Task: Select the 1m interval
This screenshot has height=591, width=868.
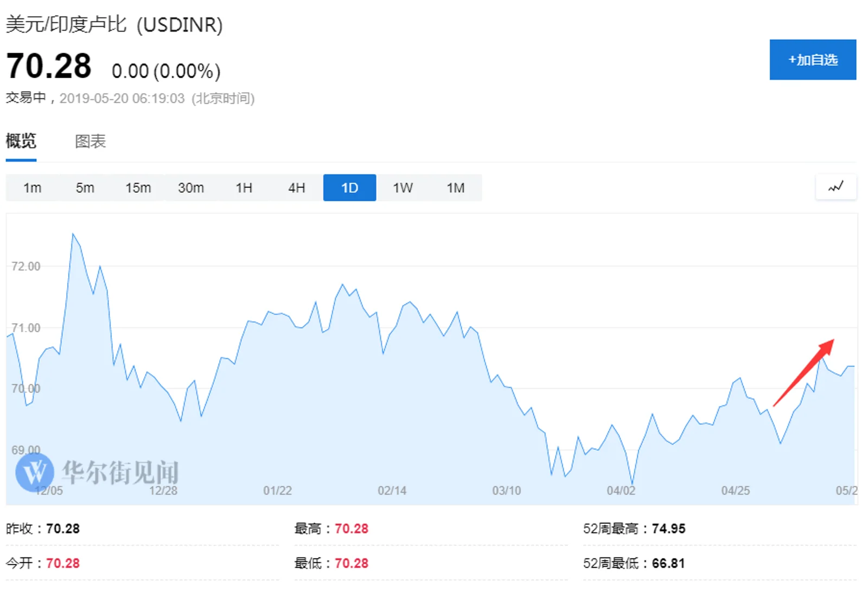Action: 32,188
